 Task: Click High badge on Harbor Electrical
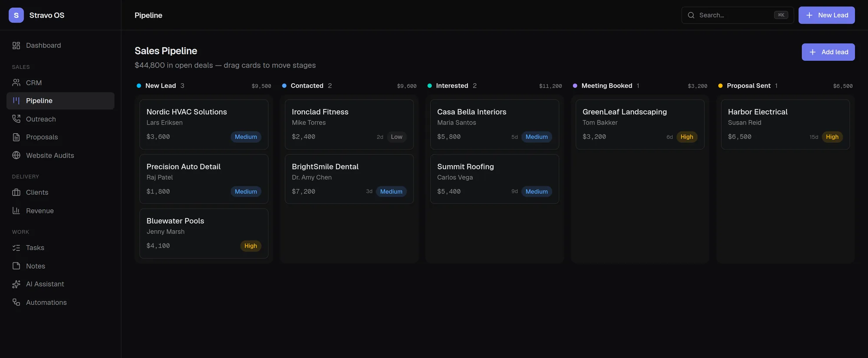[832, 137]
